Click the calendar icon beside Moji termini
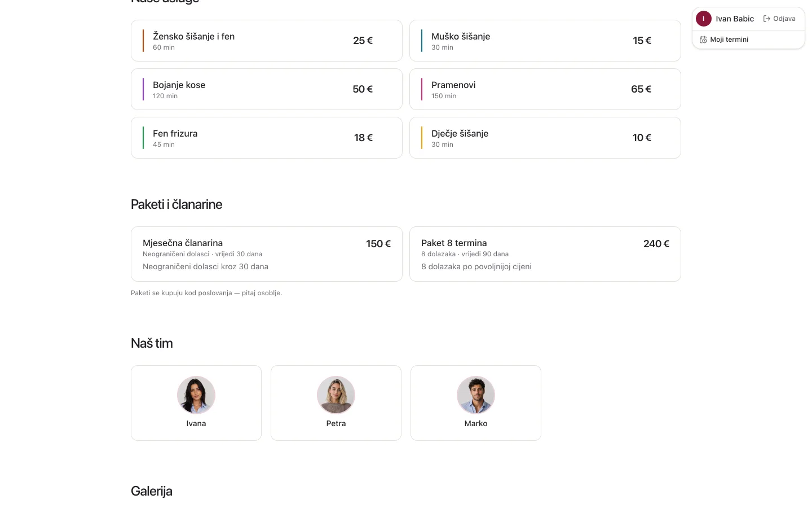The width and height of the screenshot is (812, 508). click(x=703, y=40)
